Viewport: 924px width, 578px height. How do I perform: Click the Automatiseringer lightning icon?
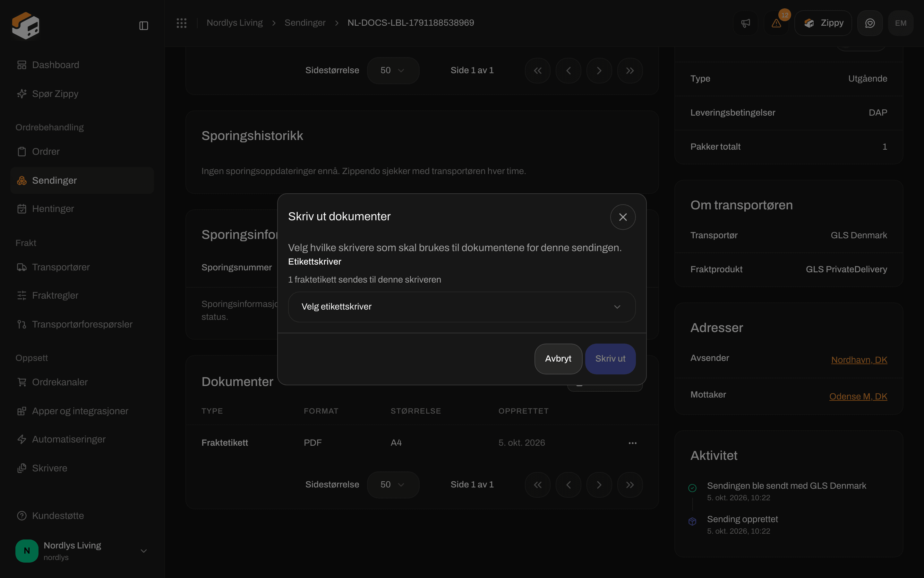point(22,440)
